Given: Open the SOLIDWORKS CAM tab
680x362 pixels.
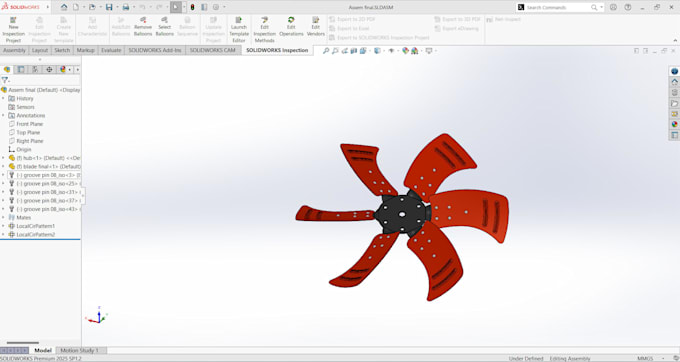Looking at the screenshot, I should pos(212,50).
